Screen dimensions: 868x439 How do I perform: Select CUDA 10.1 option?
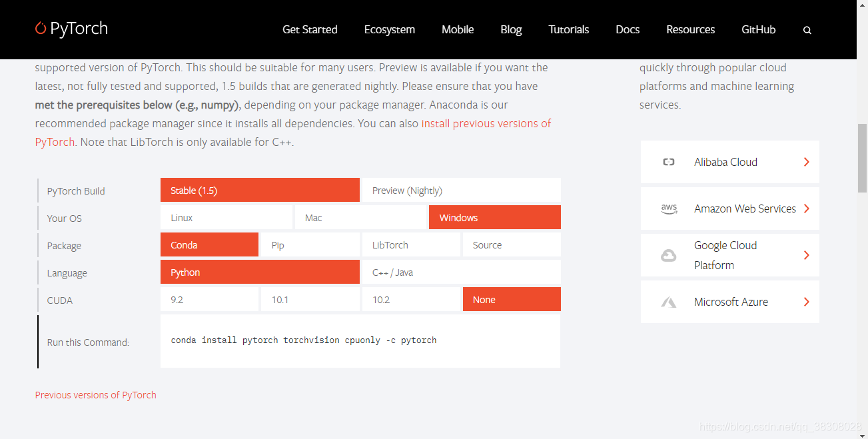[x=310, y=299]
